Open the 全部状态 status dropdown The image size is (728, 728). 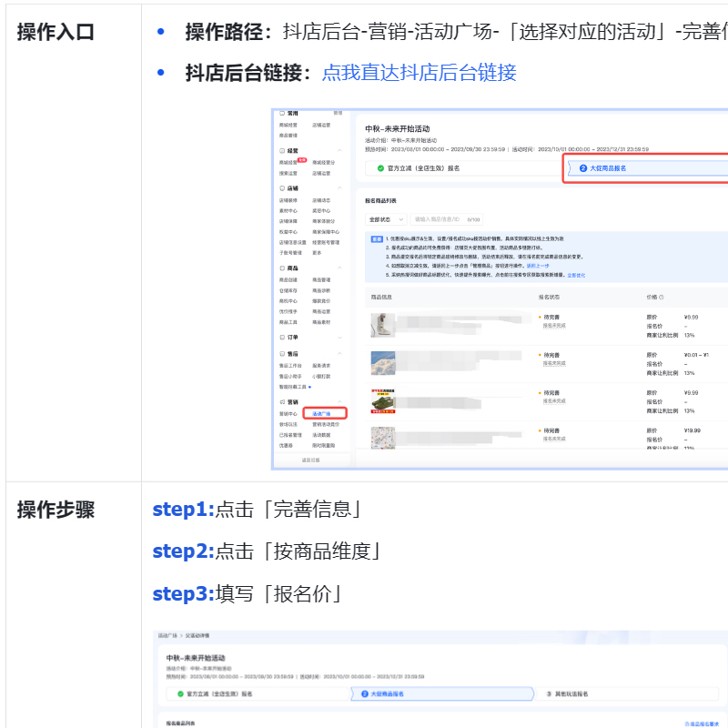pyautogui.click(x=387, y=218)
